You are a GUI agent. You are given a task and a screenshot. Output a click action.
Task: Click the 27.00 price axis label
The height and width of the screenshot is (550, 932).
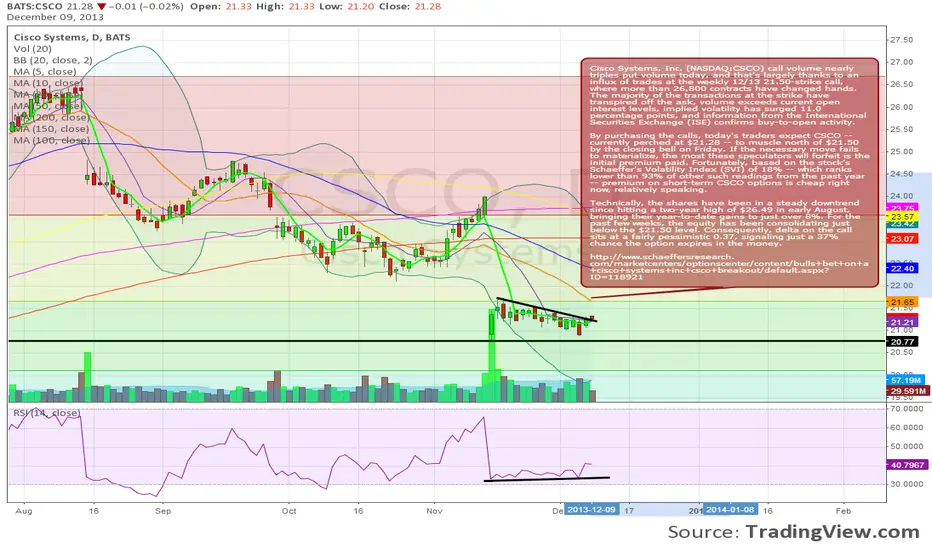pos(901,62)
